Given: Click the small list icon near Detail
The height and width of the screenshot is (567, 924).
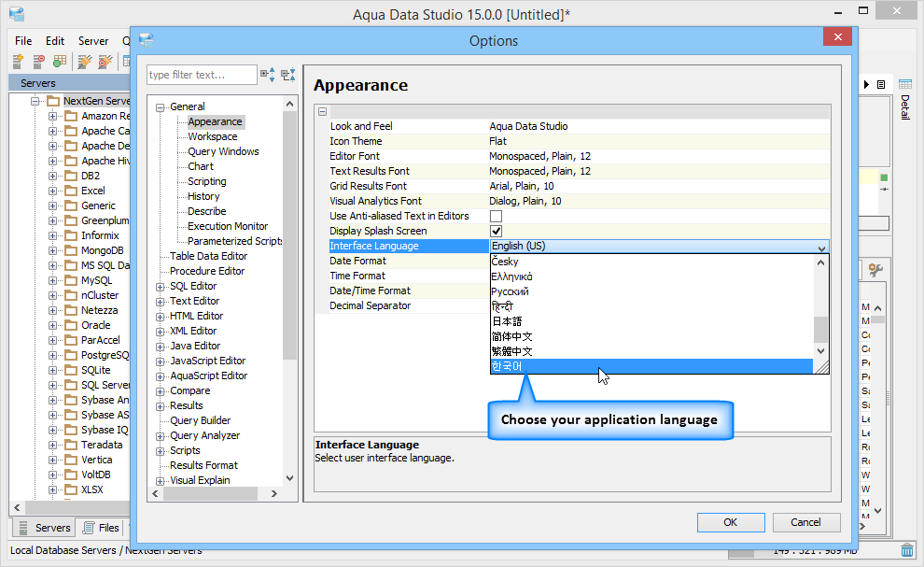Looking at the screenshot, I should click(x=881, y=84).
